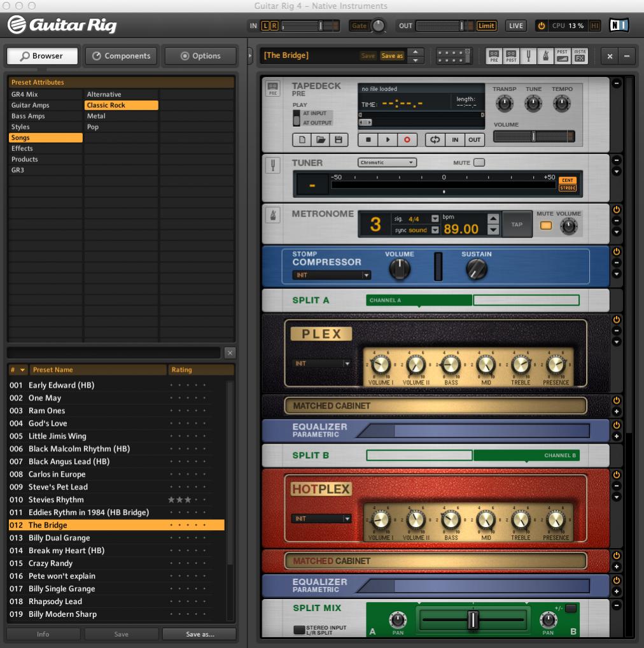Image resolution: width=644 pixels, height=648 pixels.
Task: Toggle the Gate button in the header
Action: pyautogui.click(x=359, y=25)
